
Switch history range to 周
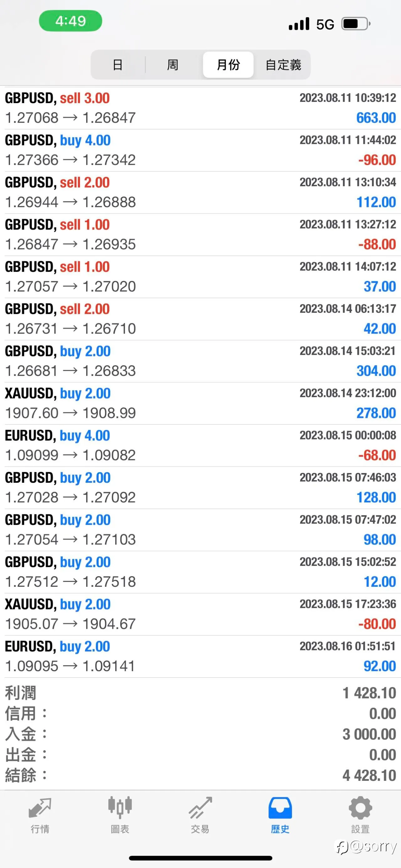(173, 65)
